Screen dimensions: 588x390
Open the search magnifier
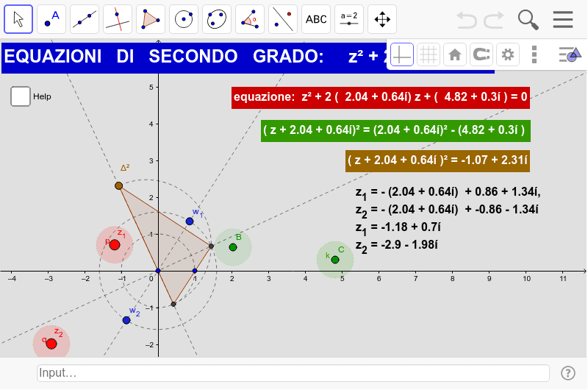pos(528,20)
